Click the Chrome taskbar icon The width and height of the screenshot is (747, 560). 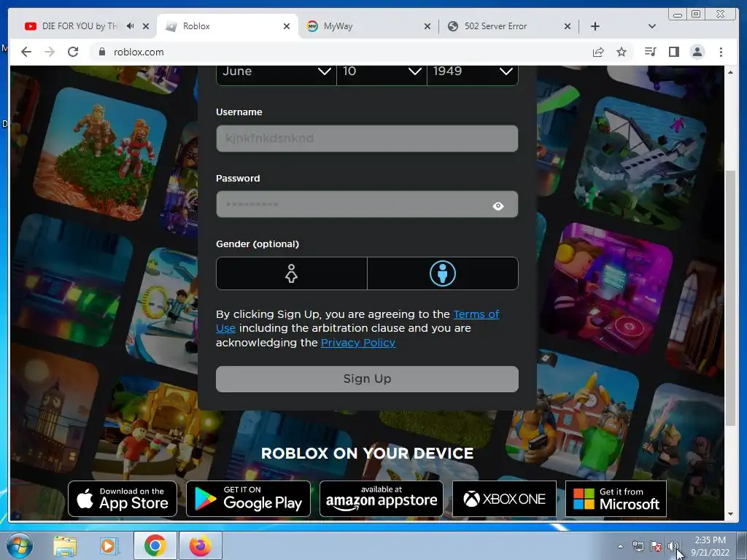pos(155,545)
